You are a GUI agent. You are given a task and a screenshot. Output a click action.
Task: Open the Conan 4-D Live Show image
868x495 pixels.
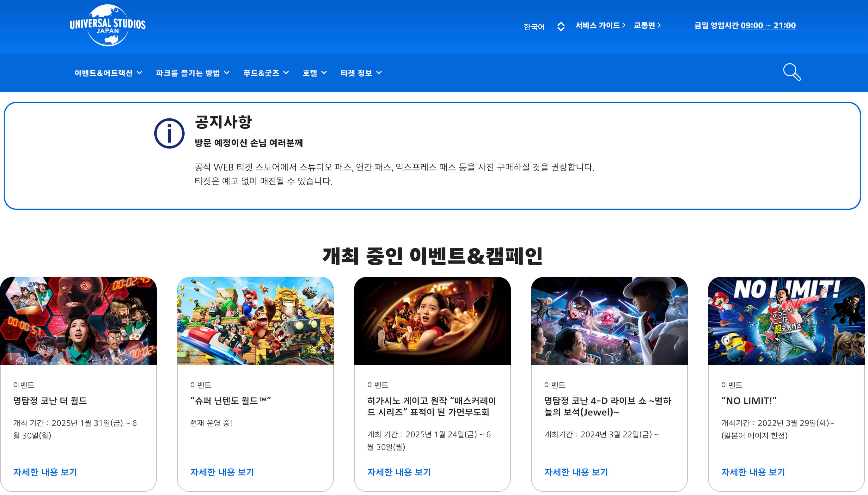609,321
